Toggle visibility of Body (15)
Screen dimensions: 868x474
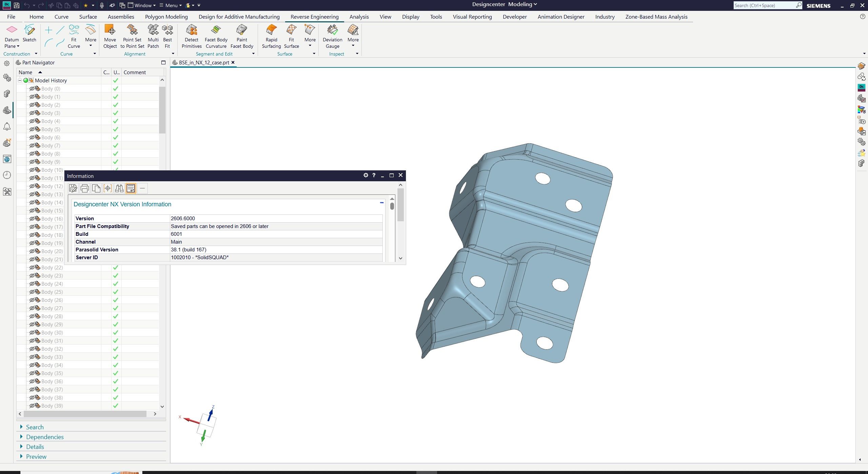[x=32, y=210]
